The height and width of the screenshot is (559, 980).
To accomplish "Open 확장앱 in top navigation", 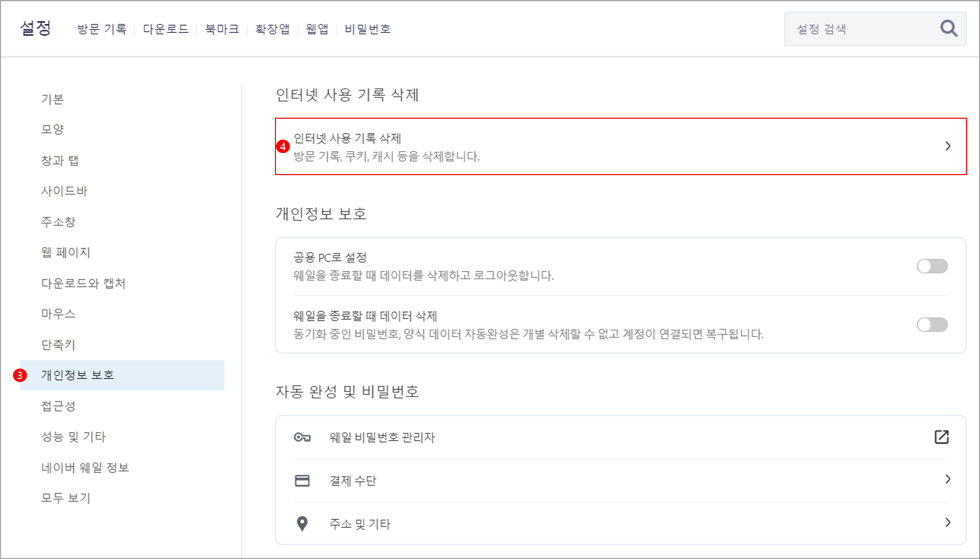I will (272, 29).
